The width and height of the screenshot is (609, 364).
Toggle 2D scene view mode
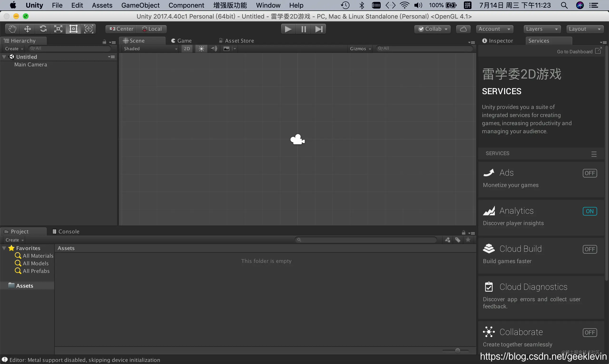(x=187, y=49)
